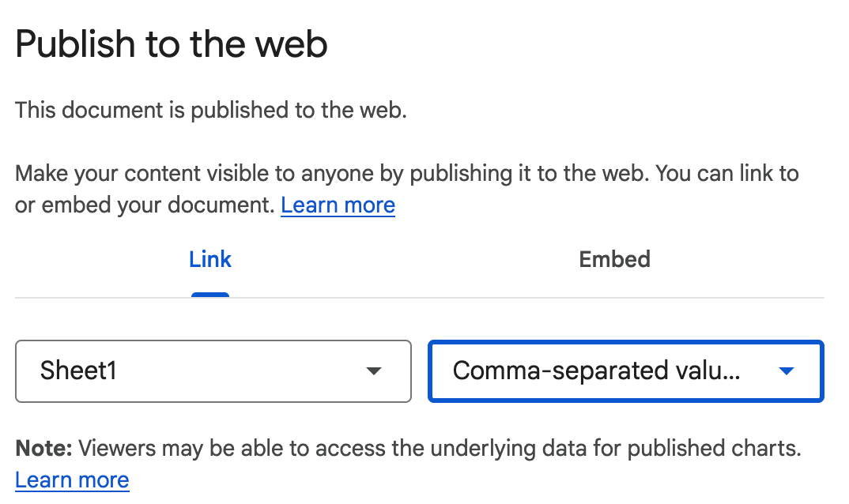
Task: Click the highlighted blue border format selector
Action: click(x=625, y=371)
